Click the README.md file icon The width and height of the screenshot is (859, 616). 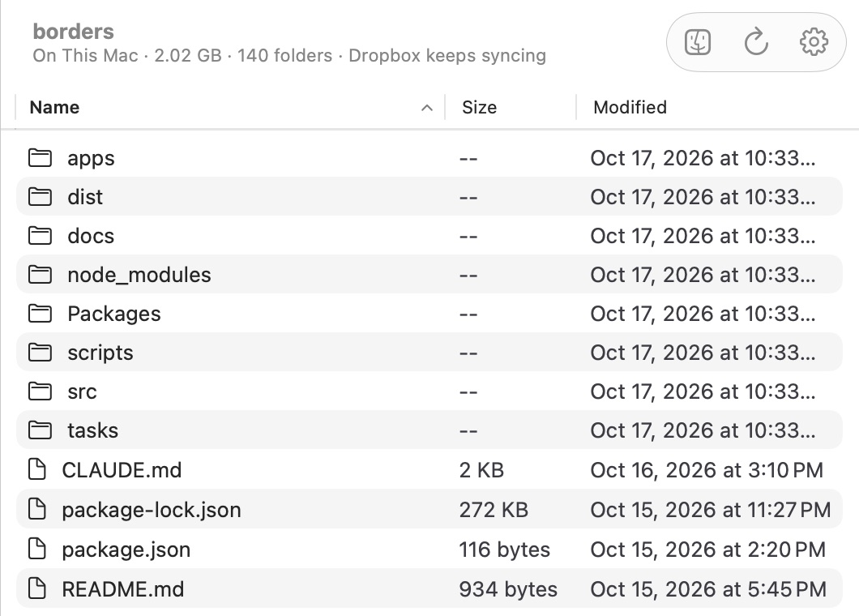[37, 588]
